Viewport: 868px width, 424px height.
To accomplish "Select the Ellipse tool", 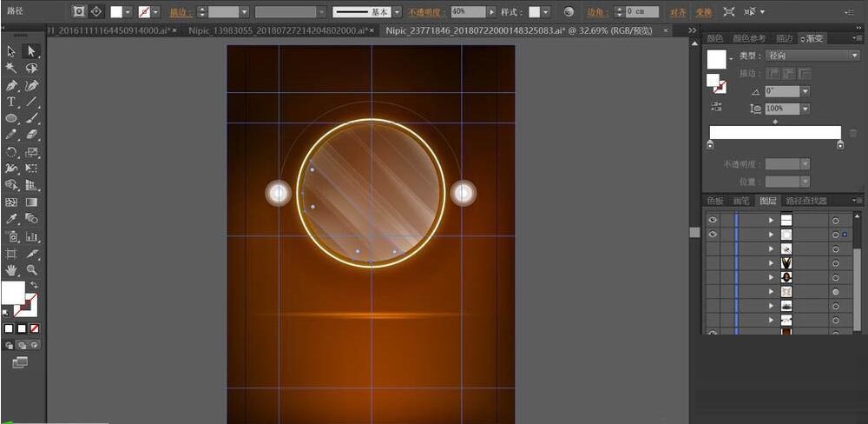I will pyautogui.click(x=11, y=119).
